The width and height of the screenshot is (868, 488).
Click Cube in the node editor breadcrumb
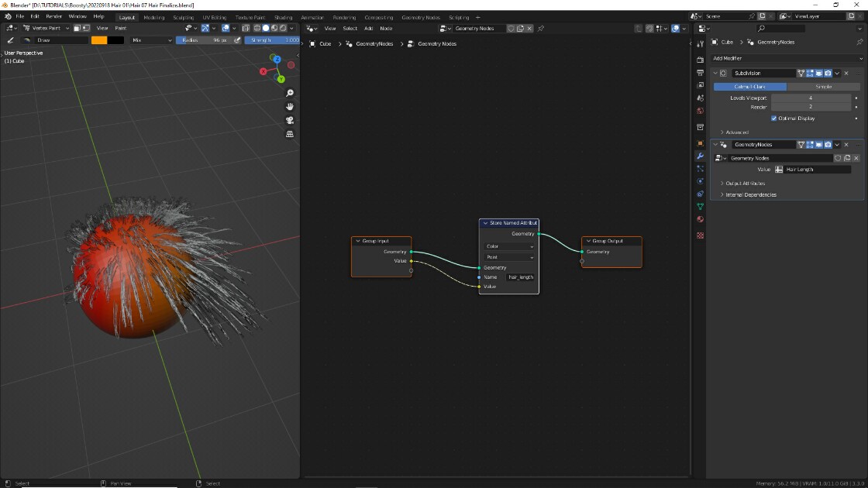coord(325,43)
